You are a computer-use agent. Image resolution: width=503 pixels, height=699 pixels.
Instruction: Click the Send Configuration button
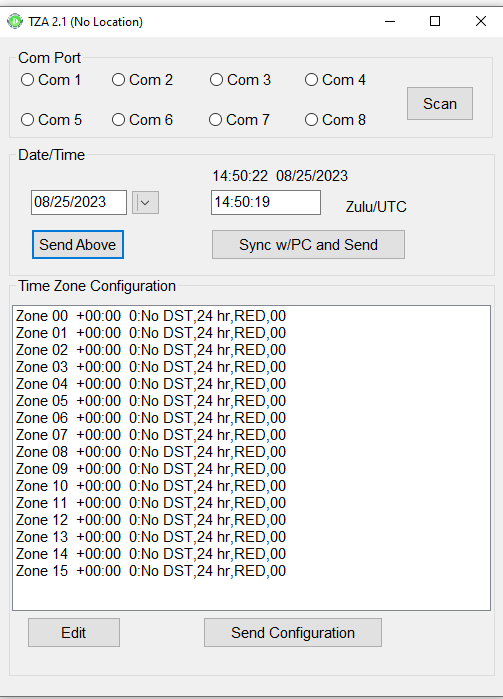293,632
